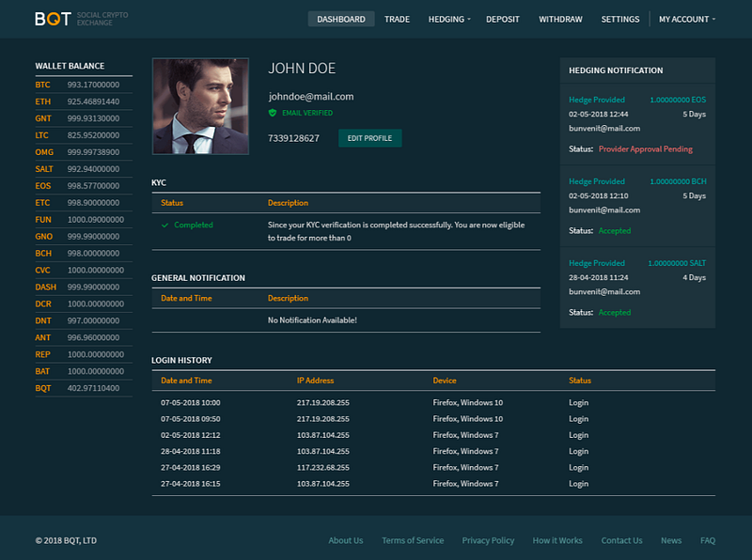
Task: Select the BTC wallet balance row
Action: [84, 85]
